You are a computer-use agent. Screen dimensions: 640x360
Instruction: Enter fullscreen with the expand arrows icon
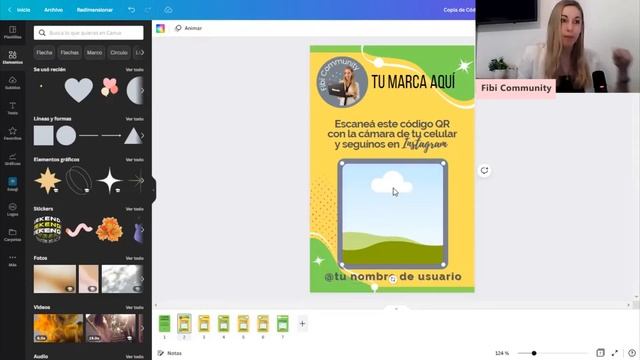pyautogui.click(x=615, y=353)
